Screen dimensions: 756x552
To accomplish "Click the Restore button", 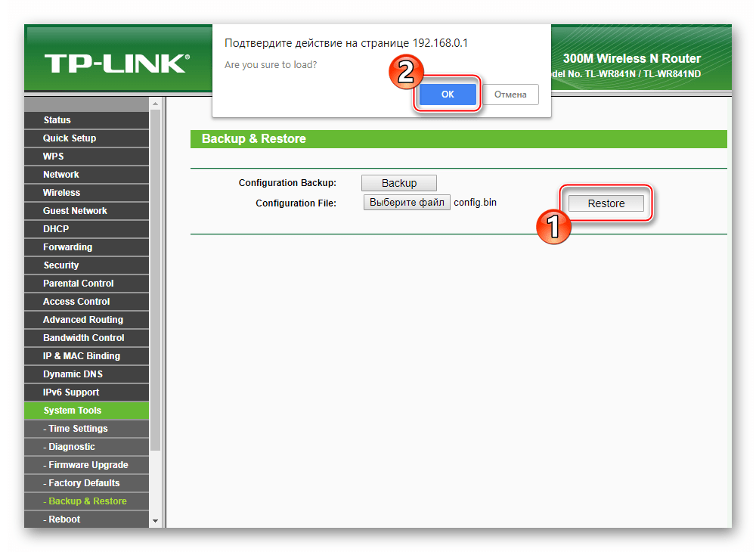I will [x=606, y=203].
